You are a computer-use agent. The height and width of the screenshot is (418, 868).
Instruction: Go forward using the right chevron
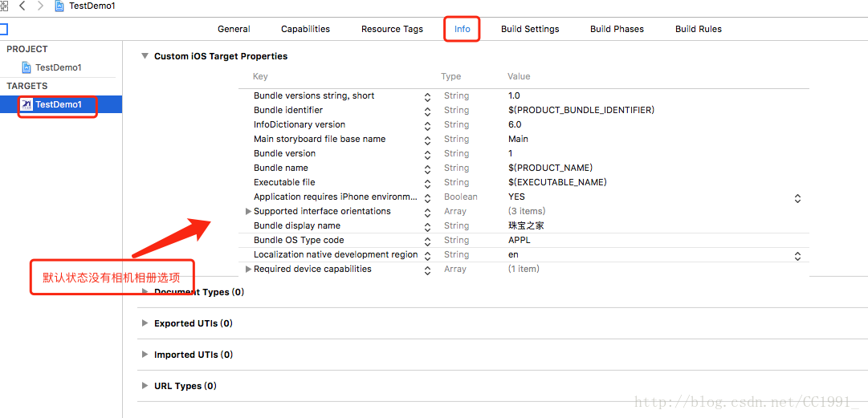[40, 6]
